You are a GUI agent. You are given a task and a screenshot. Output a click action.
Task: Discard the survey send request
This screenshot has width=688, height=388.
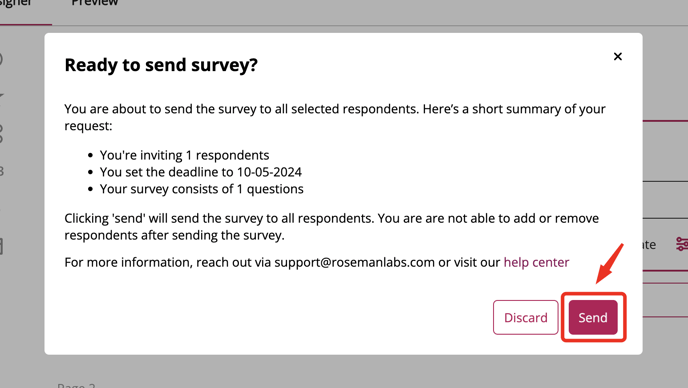pyautogui.click(x=525, y=317)
